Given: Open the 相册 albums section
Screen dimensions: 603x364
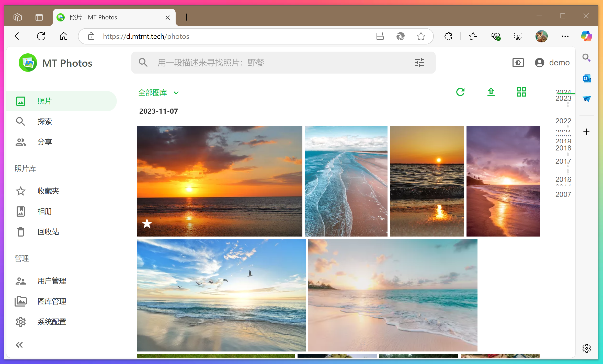Looking at the screenshot, I should 44,212.
